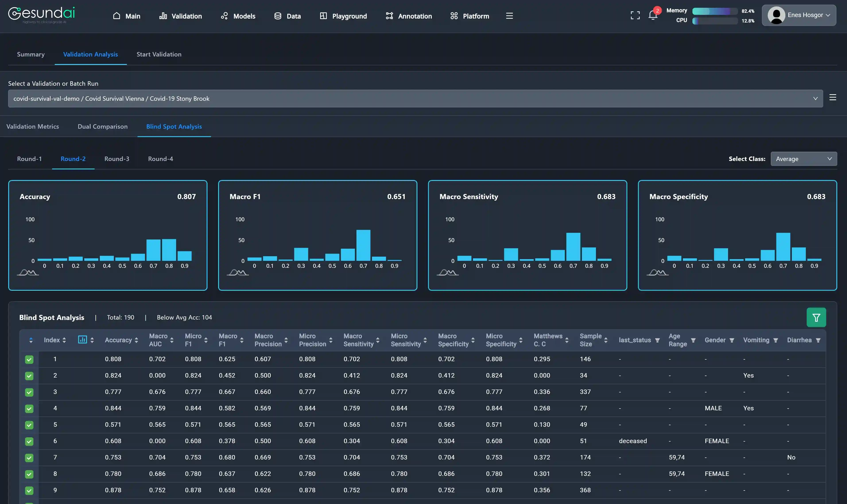Open the notifications bell
Image resolution: width=847 pixels, height=504 pixels.
[x=652, y=15]
